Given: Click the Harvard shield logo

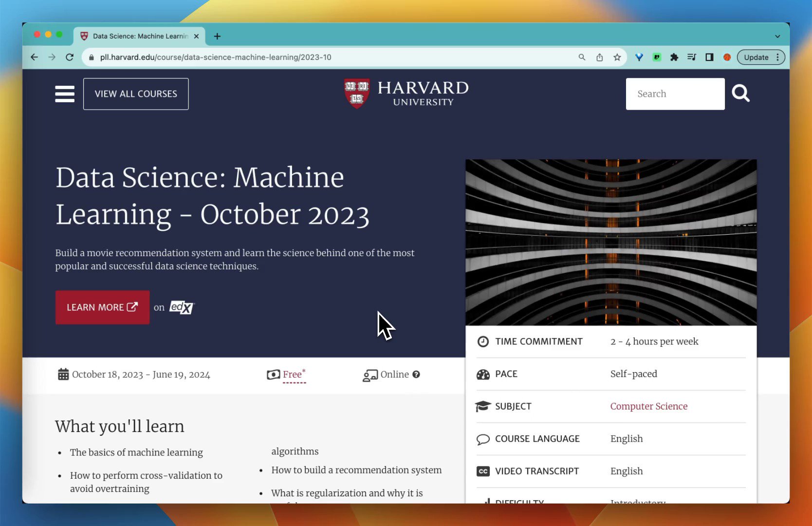Looking at the screenshot, I should point(357,94).
